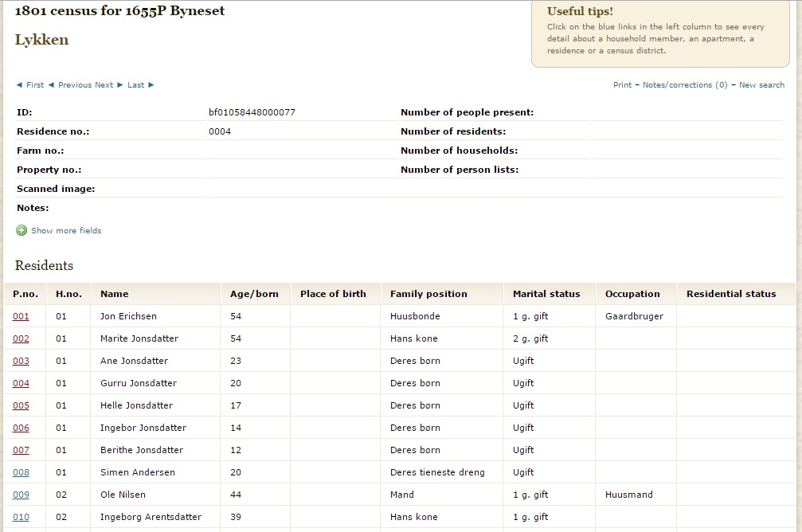The height and width of the screenshot is (532, 802).
Task: Open person number 010 link
Action: coord(21,517)
